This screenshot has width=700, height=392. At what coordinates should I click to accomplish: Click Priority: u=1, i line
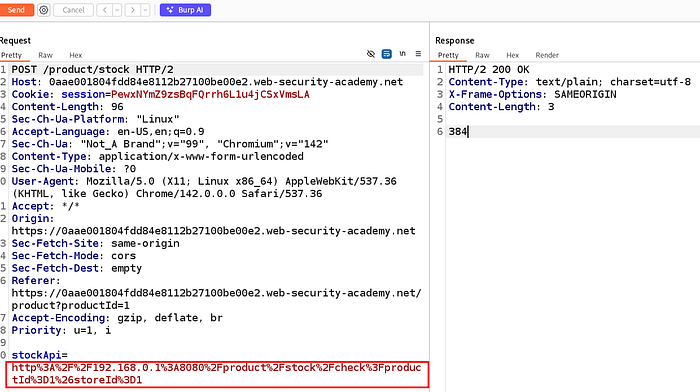(61, 330)
